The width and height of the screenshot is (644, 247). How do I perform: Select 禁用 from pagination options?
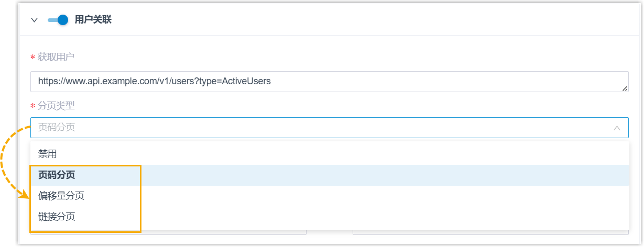point(48,154)
